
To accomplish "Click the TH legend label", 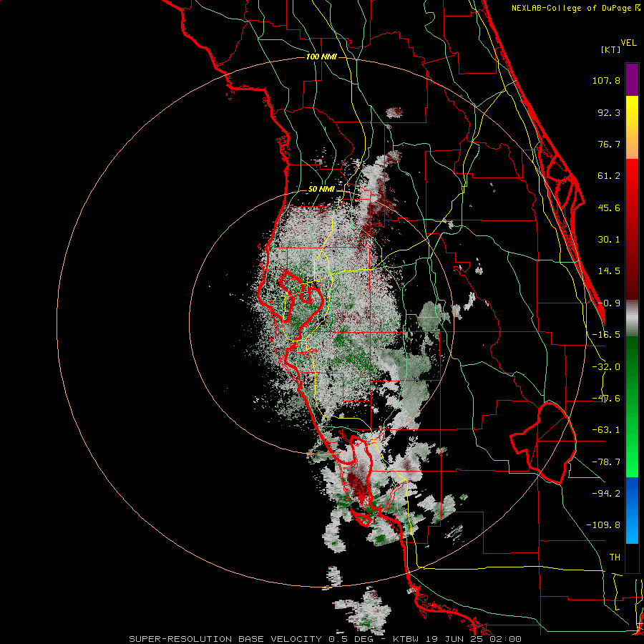I will [615, 557].
